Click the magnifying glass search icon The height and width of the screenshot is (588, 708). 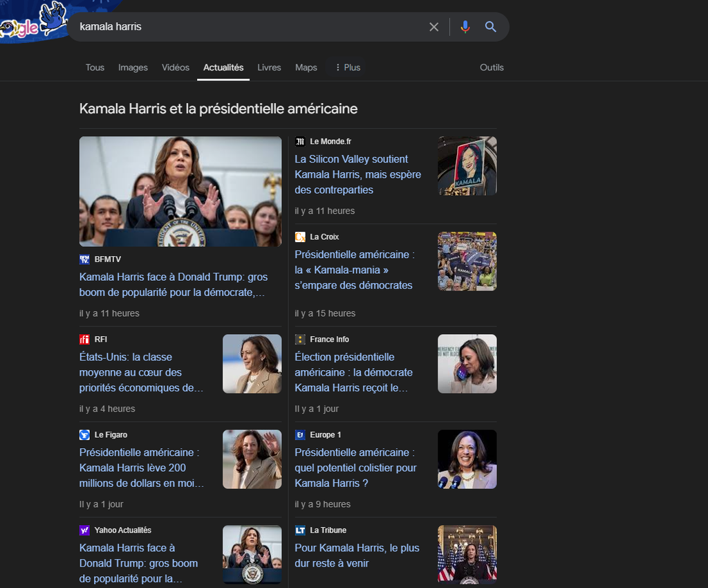pos(491,27)
